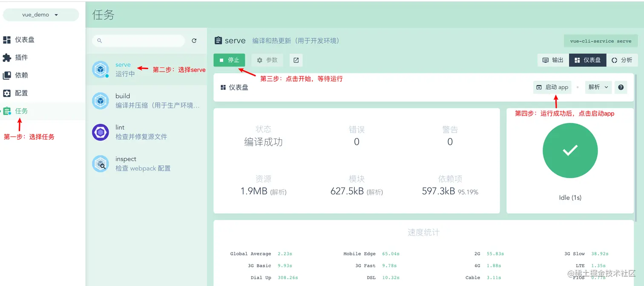Click the DSL 10.32s value
Image resolution: width=644 pixels, height=286 pixels.
pos(391,277)
